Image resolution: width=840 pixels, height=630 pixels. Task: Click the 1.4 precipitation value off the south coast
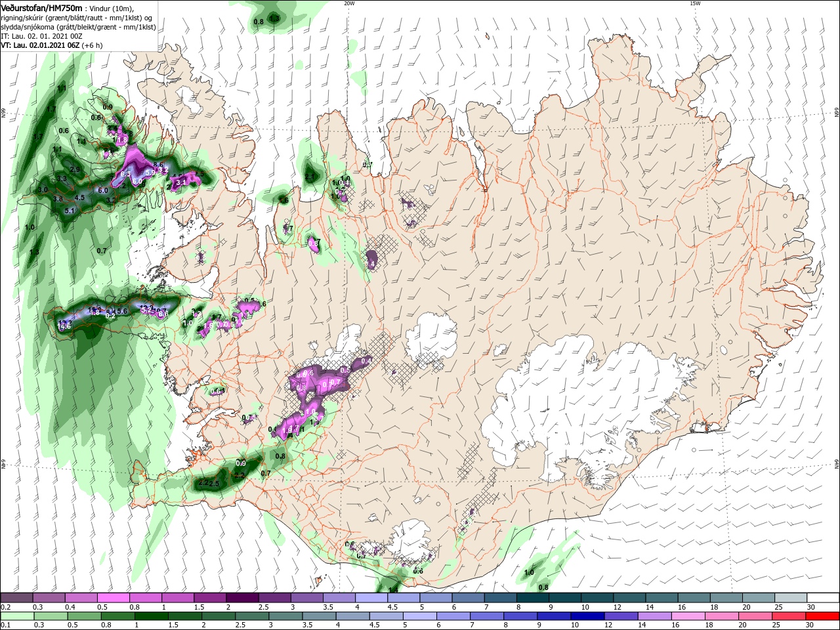click(393, 590)
